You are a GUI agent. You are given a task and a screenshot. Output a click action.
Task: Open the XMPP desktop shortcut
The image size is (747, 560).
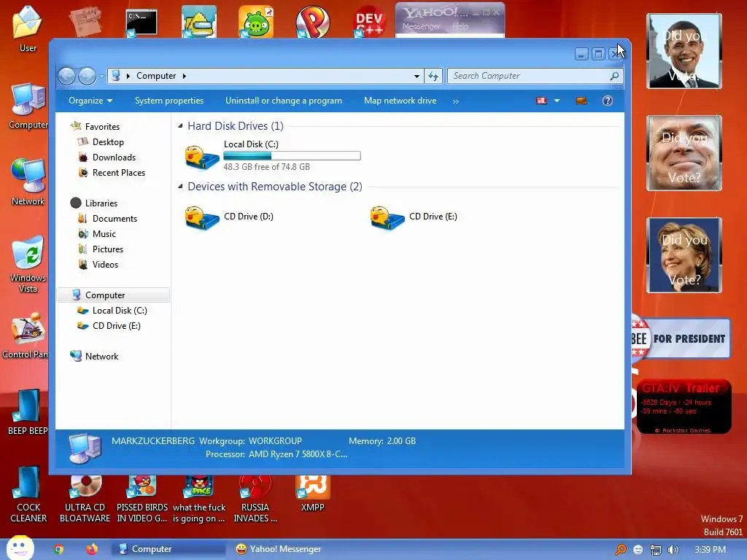[312, 494]
